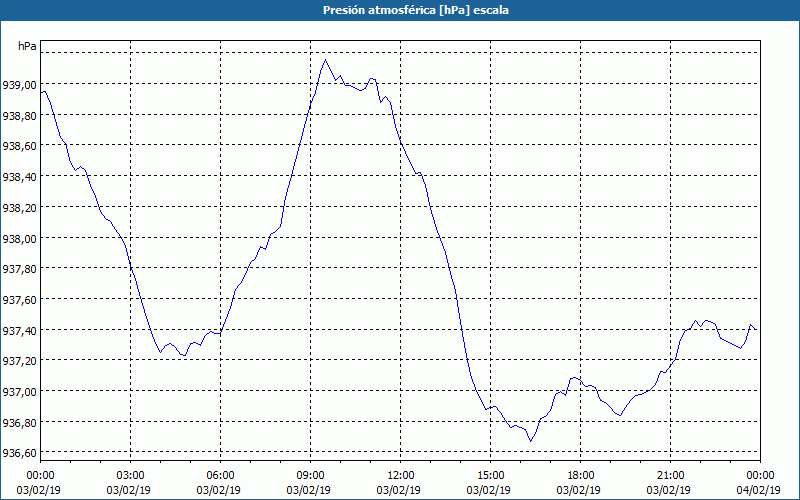Click the 03:00 time label
Screen dimensions: 800x500
click(x=131, y=476)
